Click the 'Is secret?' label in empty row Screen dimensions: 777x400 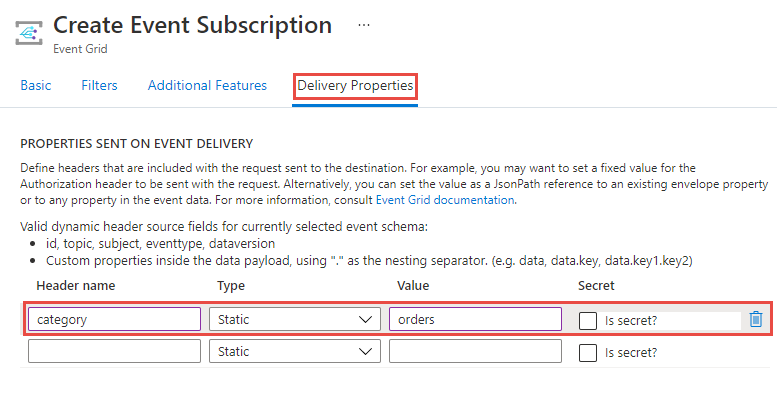tap(631, 352)
